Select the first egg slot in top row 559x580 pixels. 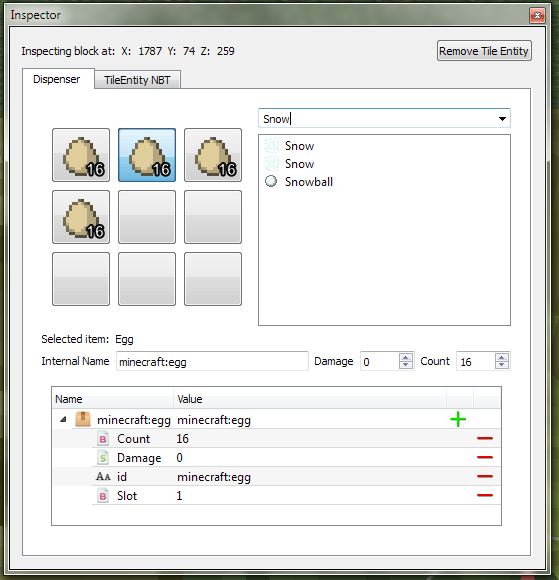[81, 155]
